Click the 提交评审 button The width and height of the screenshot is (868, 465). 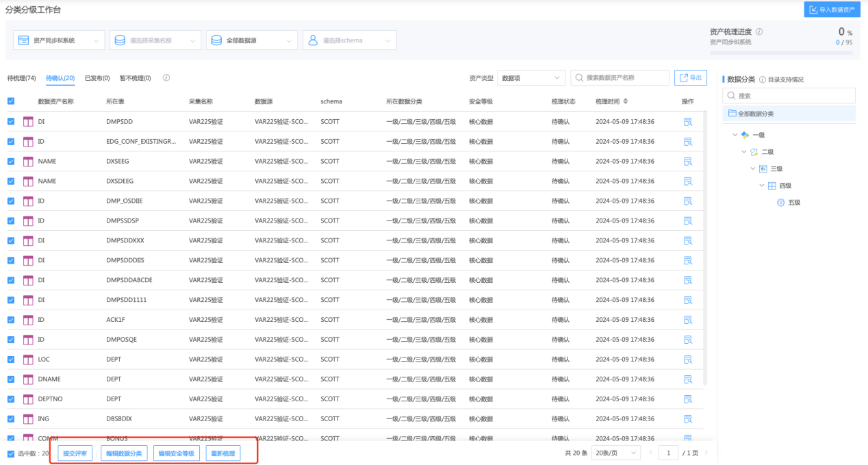75,453
